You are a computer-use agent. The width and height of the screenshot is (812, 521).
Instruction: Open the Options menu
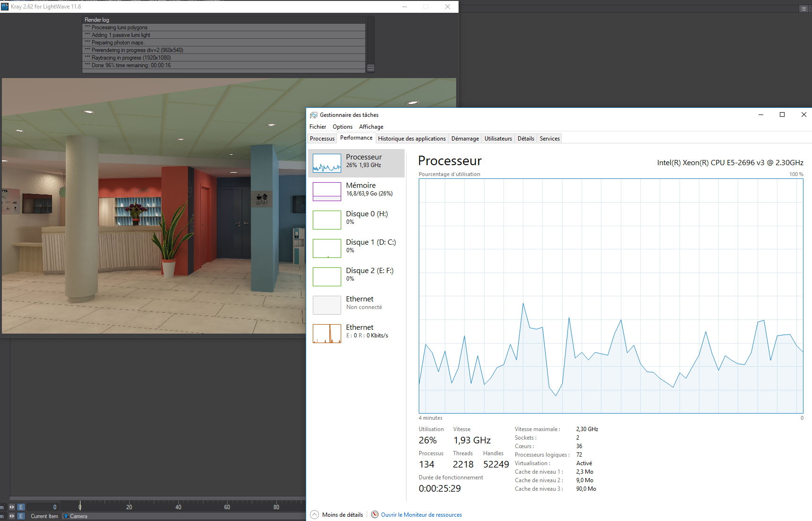tap(342, 127)
